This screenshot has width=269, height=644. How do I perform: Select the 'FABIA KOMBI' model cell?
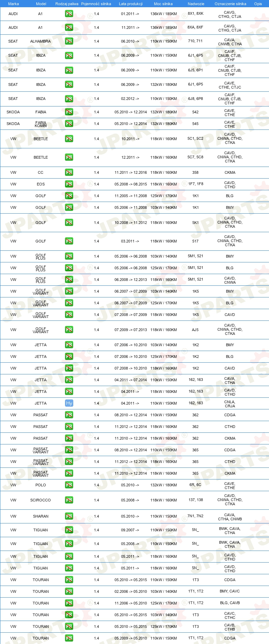[x=41, y=124]
